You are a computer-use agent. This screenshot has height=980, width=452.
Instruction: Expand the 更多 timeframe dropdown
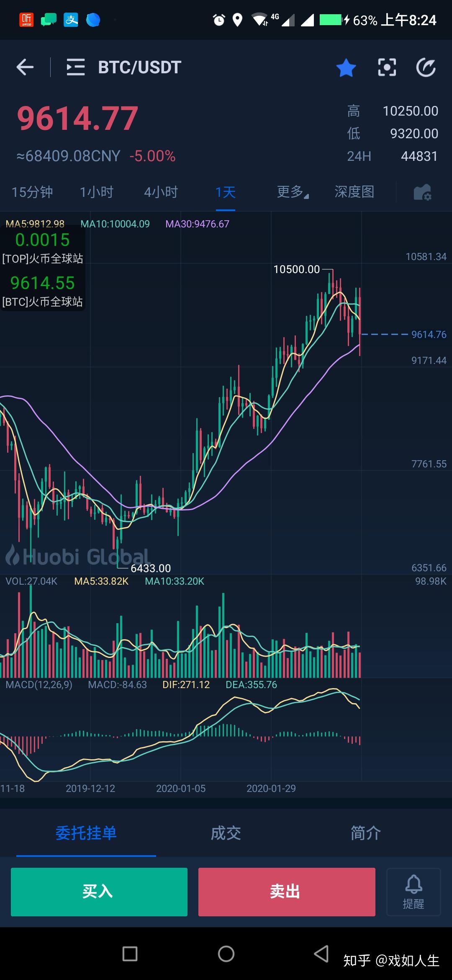[293, 192]
